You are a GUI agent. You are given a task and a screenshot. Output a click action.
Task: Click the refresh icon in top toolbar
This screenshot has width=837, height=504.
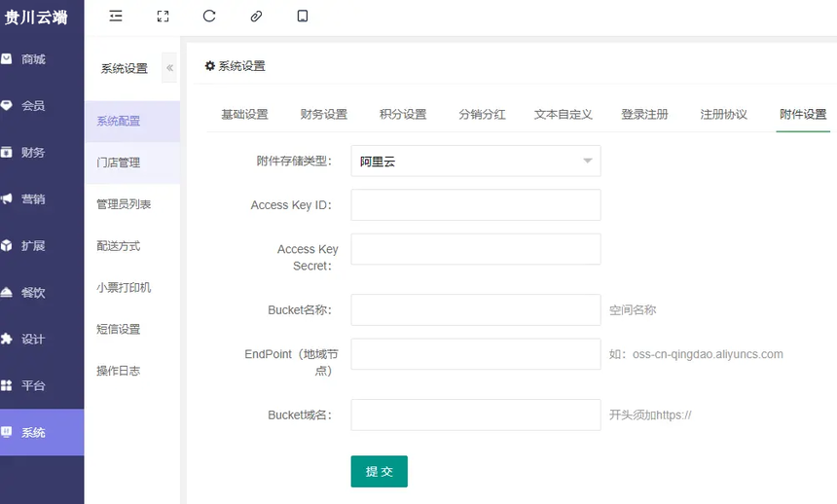(209, 16)
